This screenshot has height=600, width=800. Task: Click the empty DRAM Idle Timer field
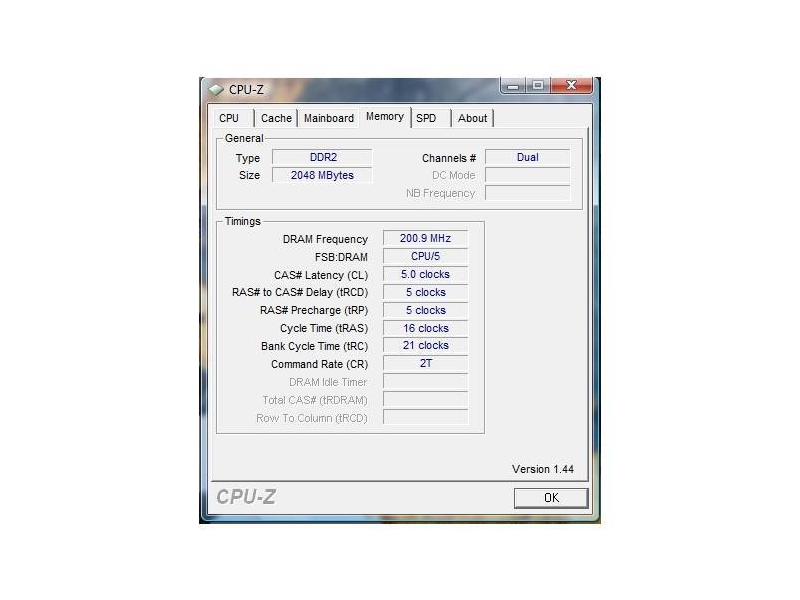(426, 381)
